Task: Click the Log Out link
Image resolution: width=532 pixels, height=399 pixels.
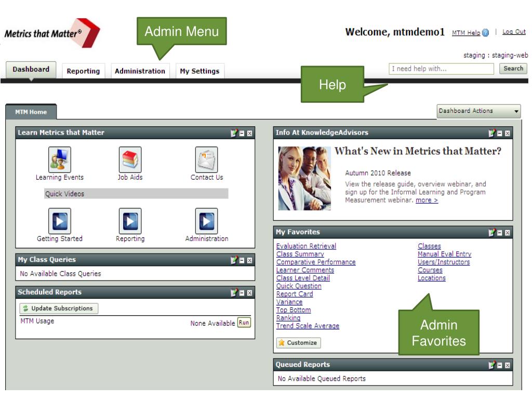Action: coord(514,32)
